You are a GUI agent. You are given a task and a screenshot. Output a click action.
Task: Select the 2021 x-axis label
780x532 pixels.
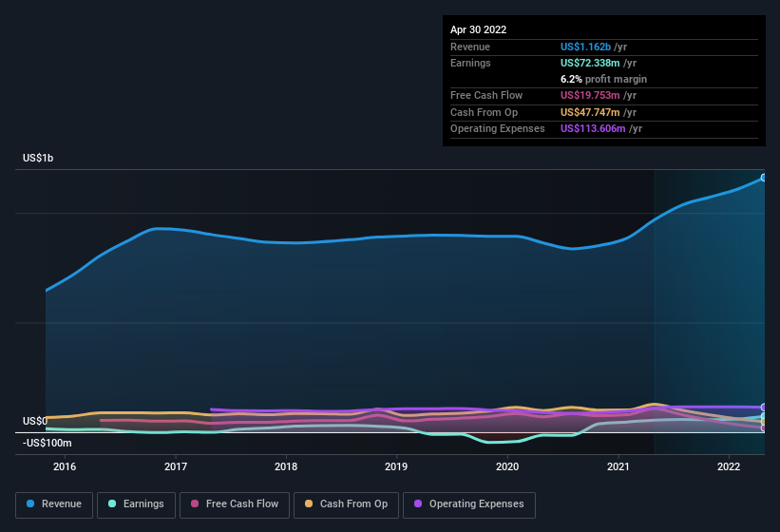618,466
